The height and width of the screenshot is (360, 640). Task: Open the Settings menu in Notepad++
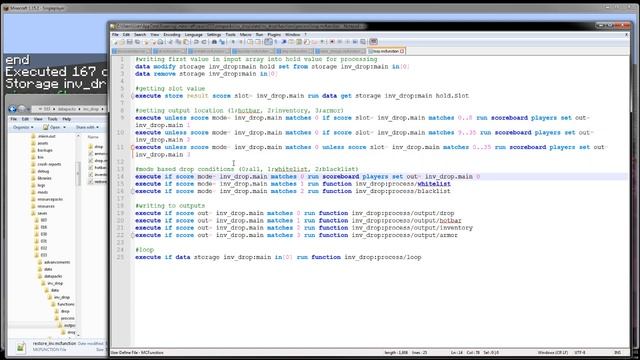213,35
